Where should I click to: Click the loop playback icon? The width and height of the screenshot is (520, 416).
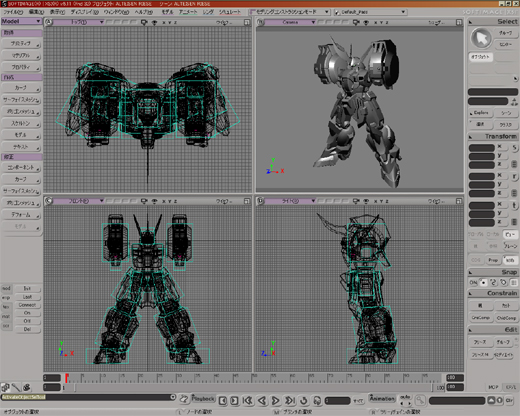304,400
